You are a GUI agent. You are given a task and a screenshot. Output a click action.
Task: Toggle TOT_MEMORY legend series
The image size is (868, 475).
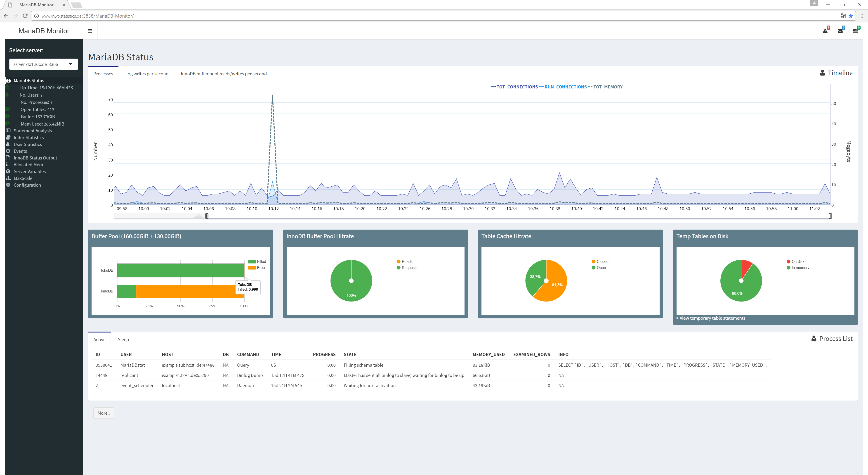click(x=605, y=87)
